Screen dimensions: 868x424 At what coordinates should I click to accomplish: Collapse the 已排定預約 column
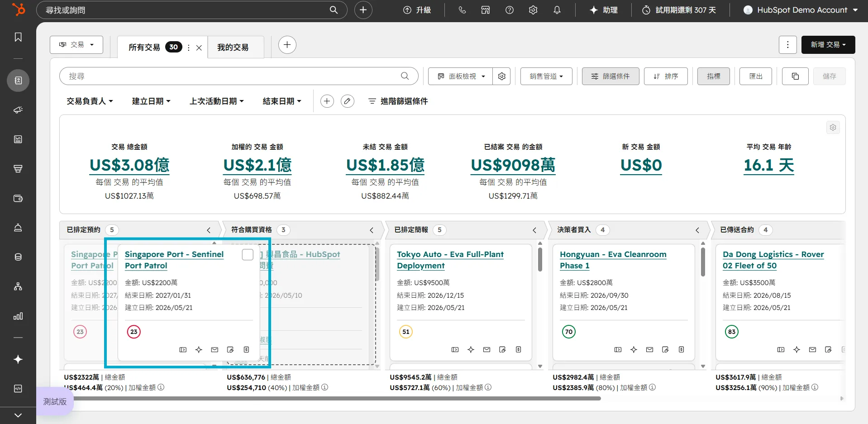(209, 230)
